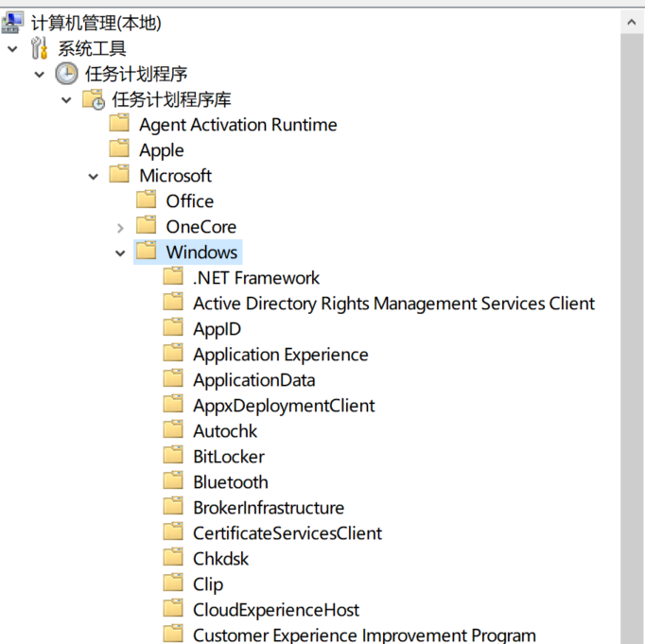645x644 pixels.
Task: Select Agent Activation Runtime label
Action: pos(238,125)
